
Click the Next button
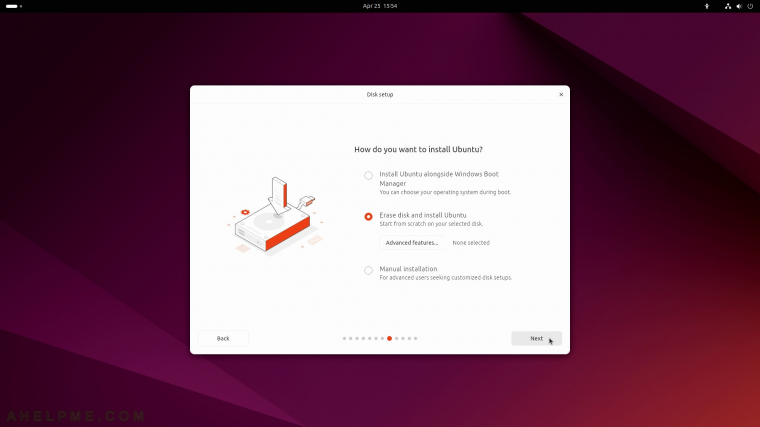tap(536, 338)
